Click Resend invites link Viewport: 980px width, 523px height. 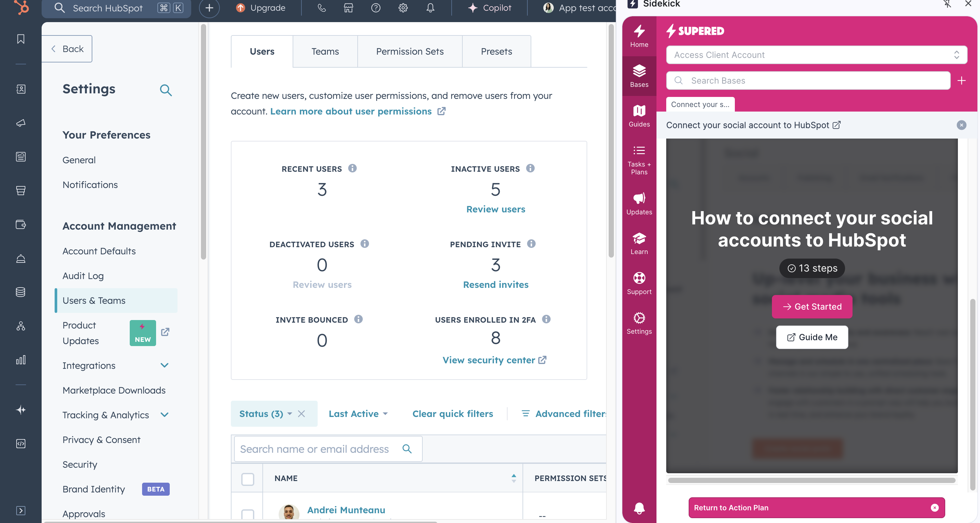tap(495, 284)
